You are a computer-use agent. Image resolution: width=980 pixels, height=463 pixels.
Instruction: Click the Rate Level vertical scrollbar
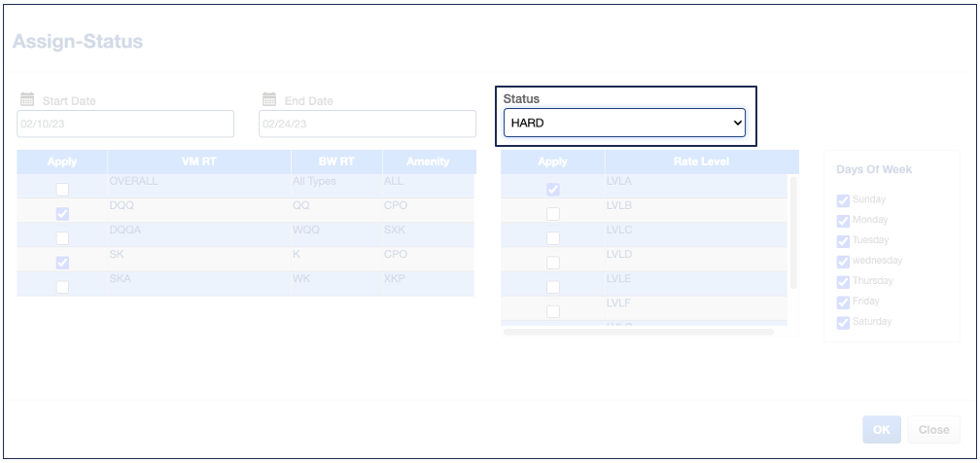point(793,233)
